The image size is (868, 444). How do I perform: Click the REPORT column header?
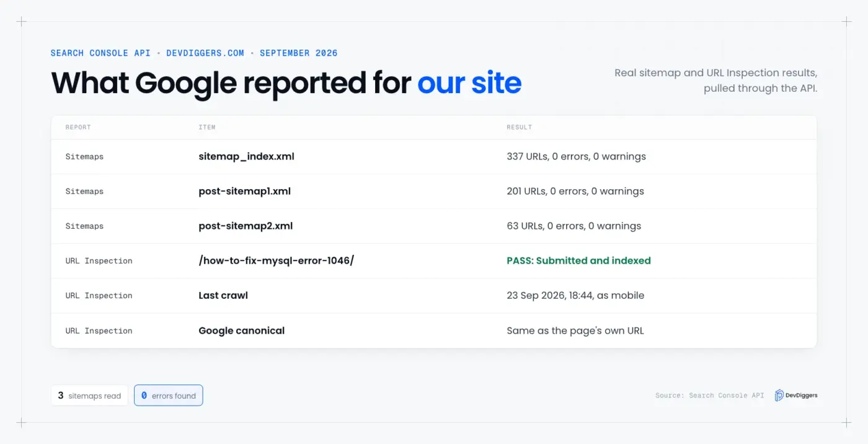click(x=78, y=127)
